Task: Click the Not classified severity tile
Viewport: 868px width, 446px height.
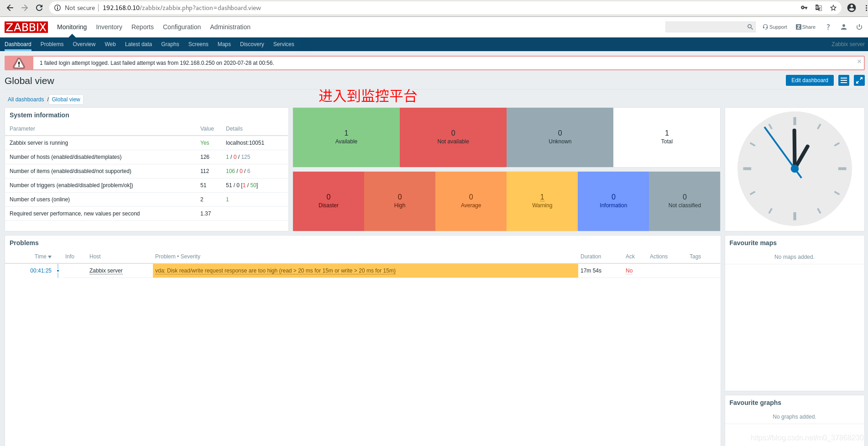Action: pyautogui.click(x=685, y=201)
